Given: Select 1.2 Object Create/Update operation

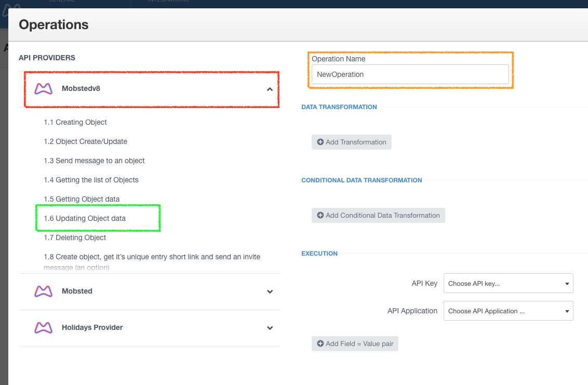Looking at the screenshot, I should click(x=86, y=141).
